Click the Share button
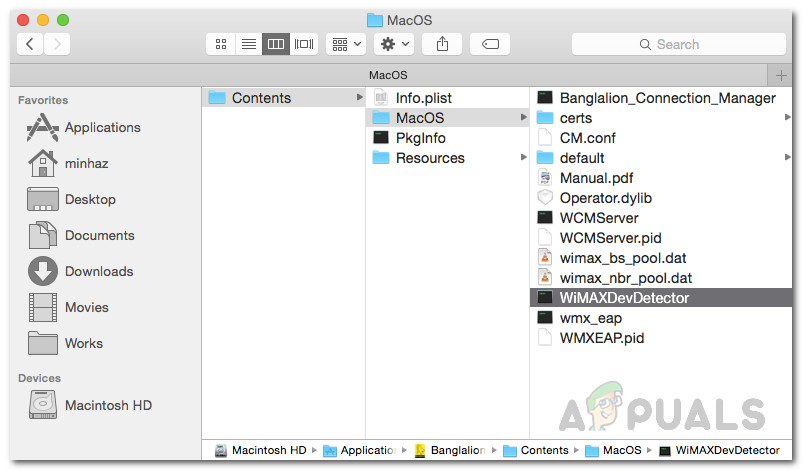 (442, 44)
